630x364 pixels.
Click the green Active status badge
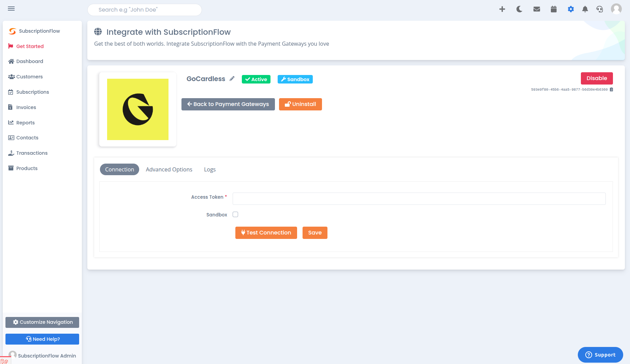(x=256, y=79)
